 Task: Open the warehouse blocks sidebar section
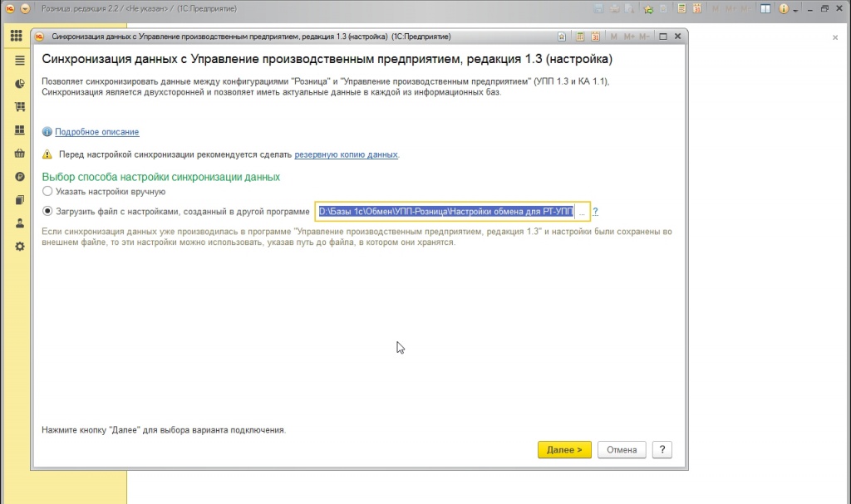click(x=20, y=130)
